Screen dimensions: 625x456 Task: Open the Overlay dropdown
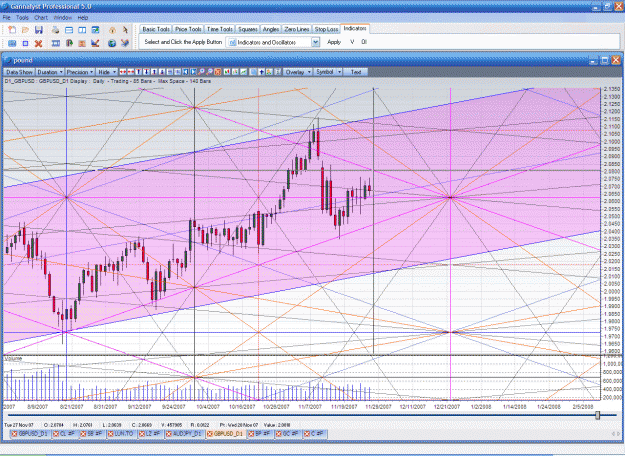tap(298, 72)
